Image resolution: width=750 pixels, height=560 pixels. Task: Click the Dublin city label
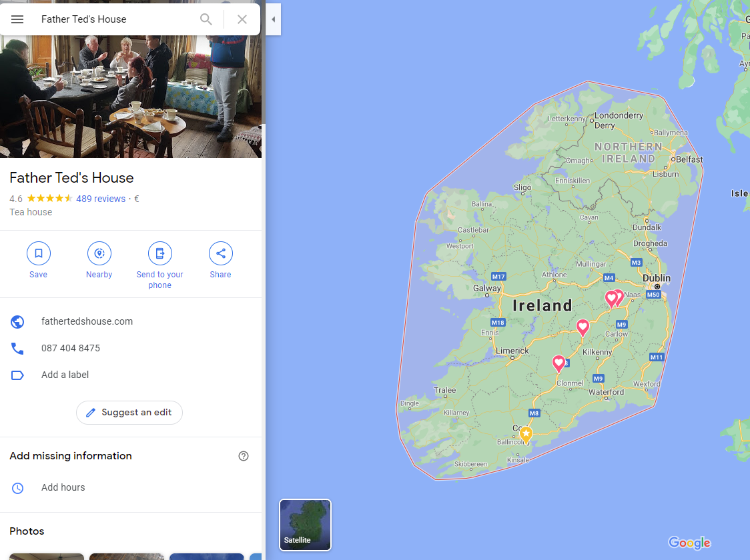click(x=657, y=278)
